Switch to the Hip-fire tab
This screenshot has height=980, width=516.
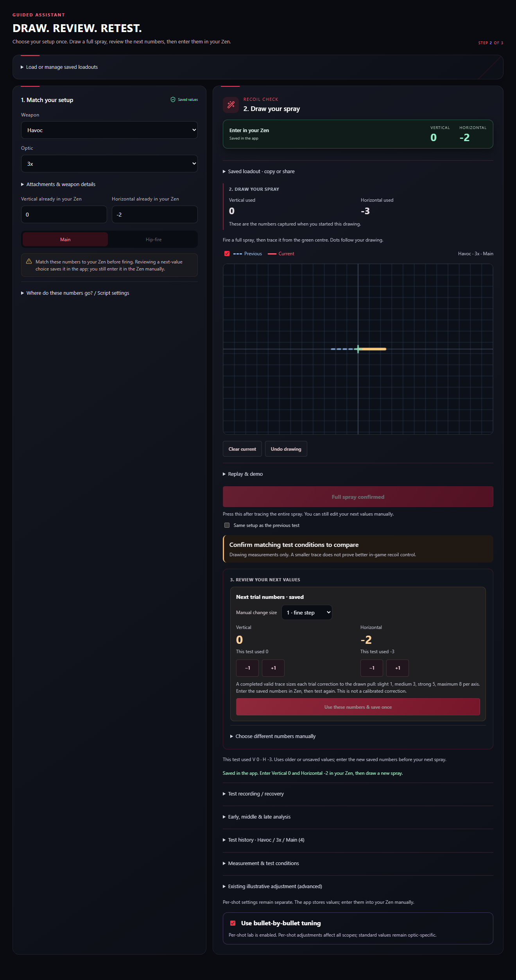(154, 240)
